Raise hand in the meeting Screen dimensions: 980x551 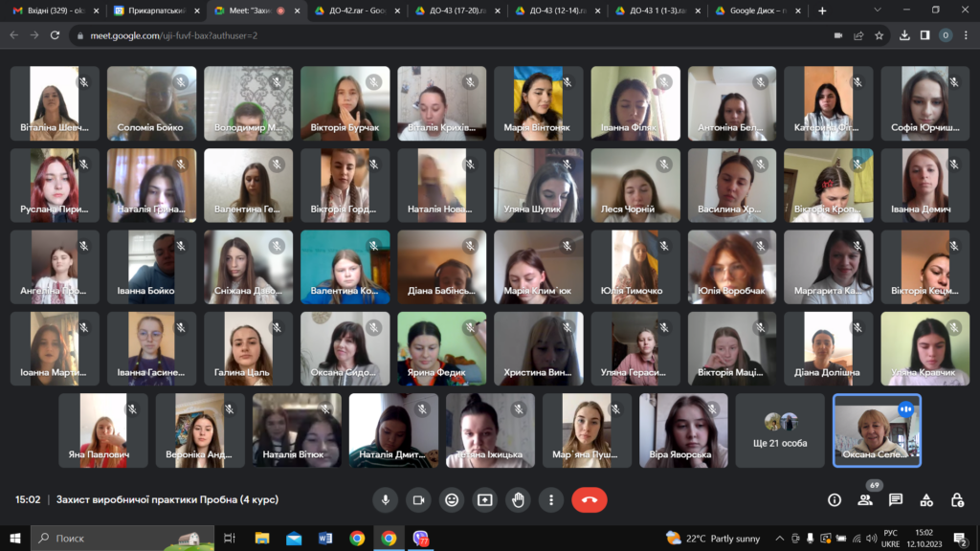[x=518, y=499]
